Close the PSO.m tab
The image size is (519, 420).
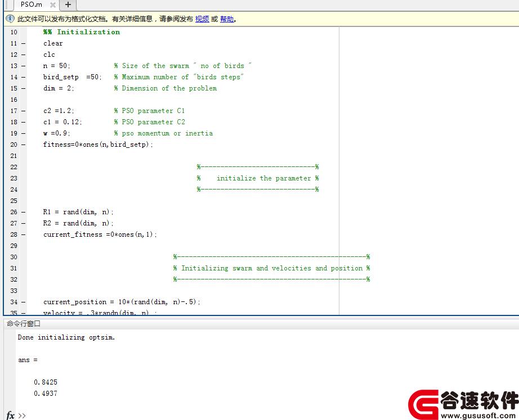click(x=52, y=5)
